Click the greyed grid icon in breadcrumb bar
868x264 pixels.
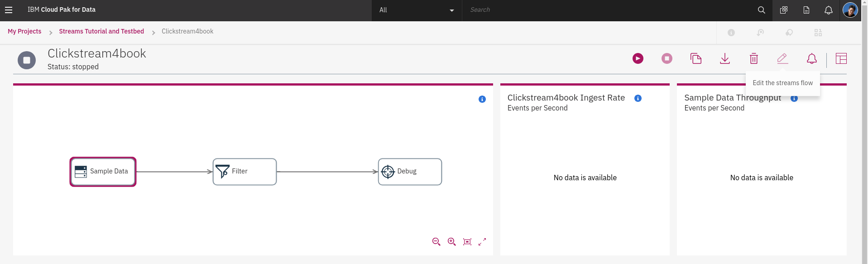(818, 33)
